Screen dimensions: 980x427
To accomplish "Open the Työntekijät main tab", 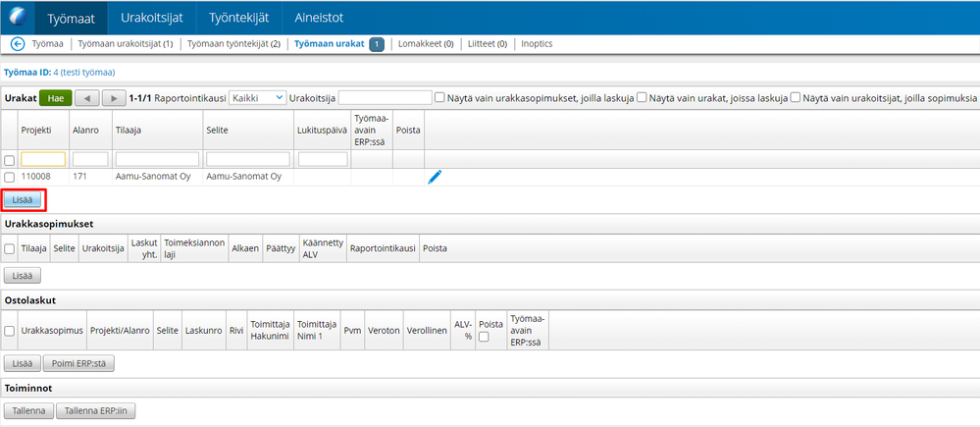I will coord(238,18).
